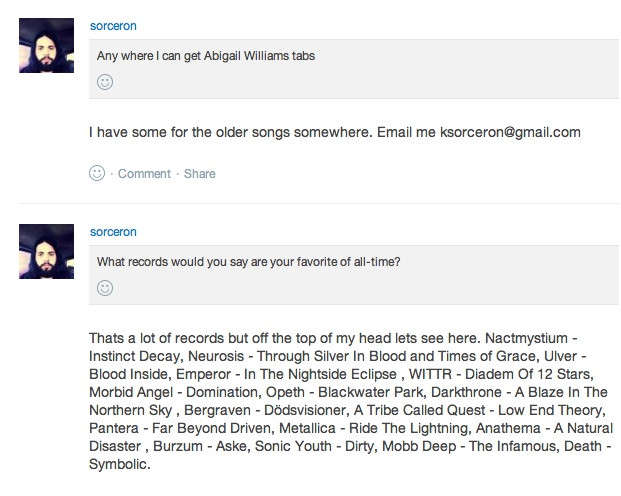Click the smiley reaction icon beside Comment
Screen dimensions: 621x496
tap(97, 173)
